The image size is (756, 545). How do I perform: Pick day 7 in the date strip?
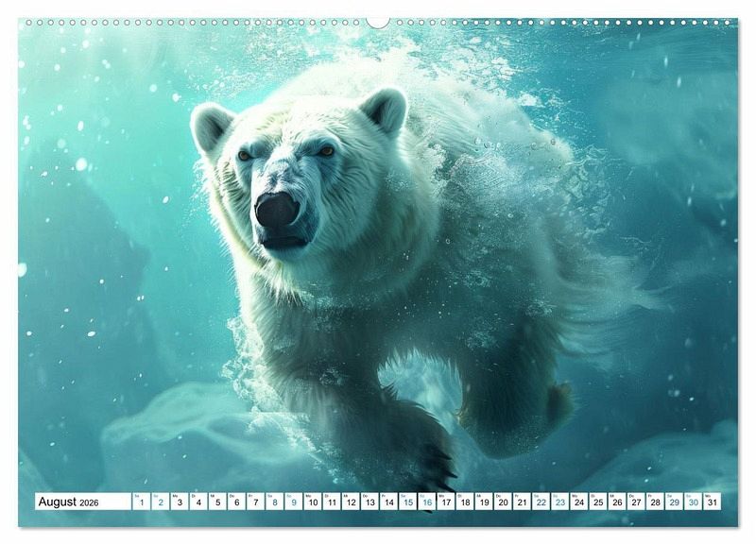point(255,502)
